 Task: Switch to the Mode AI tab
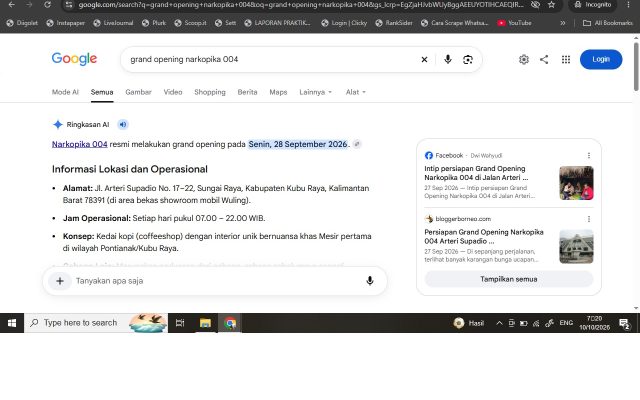[x=65, y=92]
